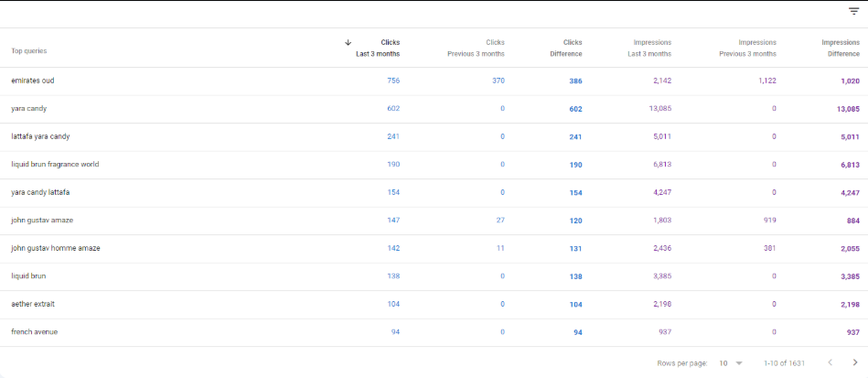Select the french avenue query row
This screenshot has height=378, width=868.
point(34,331)
